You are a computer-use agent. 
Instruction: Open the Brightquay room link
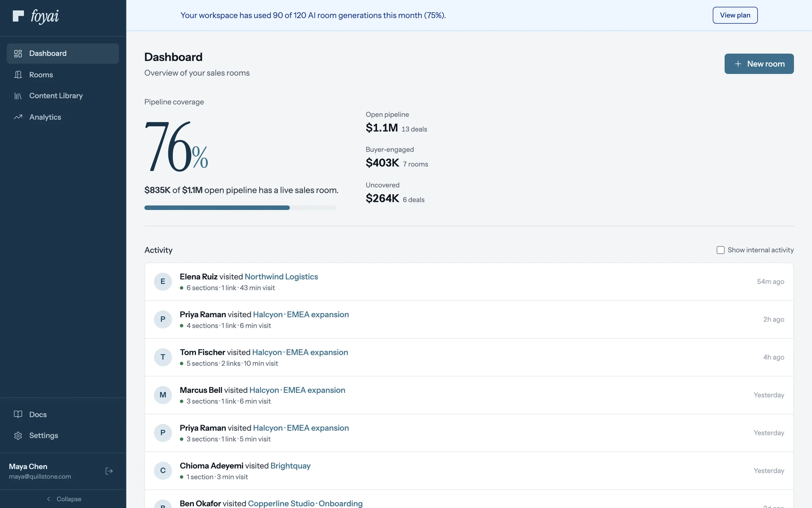tap(290, 466)
